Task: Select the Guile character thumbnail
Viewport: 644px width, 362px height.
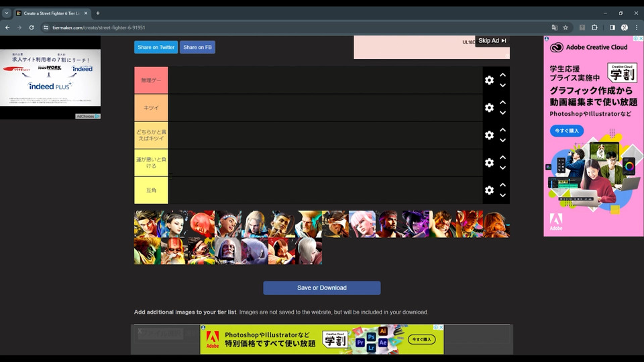Action: click(x=309, y=224)
